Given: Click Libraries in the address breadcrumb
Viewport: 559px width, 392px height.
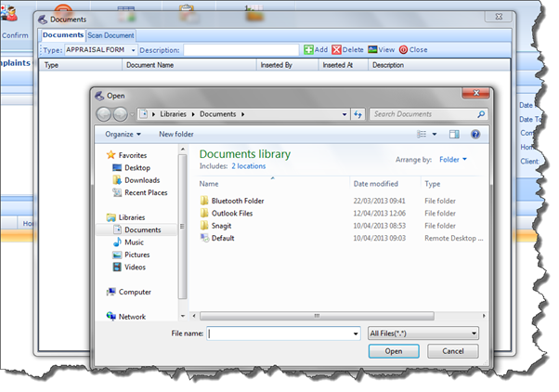Looking at the screenshot, I should tap(173, 114).
